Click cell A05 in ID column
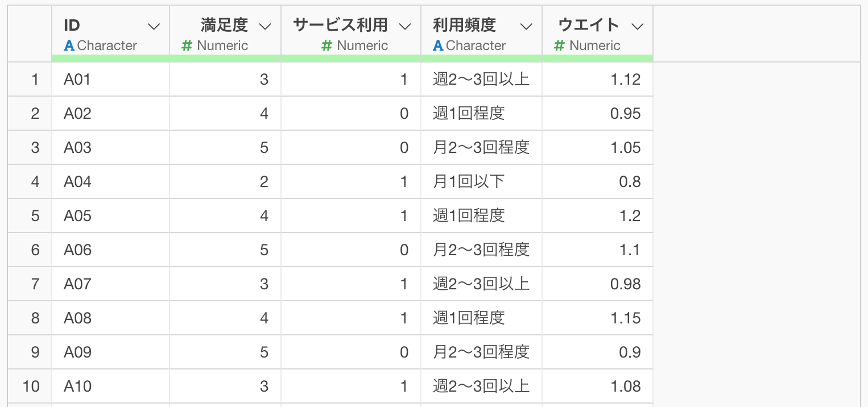Screen dimensions: 868x407 (78, 216)
